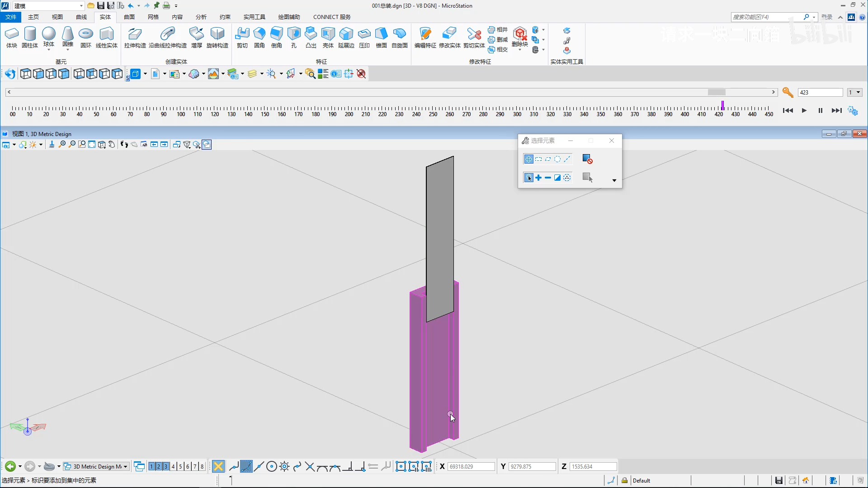Click the X coordinate input field
Screen dimensions: 868x488
[x=471, y=467]
